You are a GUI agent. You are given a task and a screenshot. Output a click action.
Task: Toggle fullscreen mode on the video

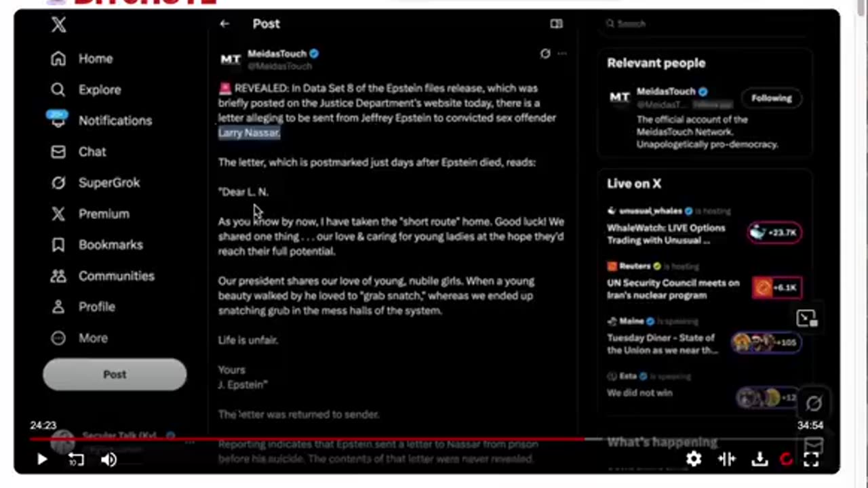click(811, 460)
